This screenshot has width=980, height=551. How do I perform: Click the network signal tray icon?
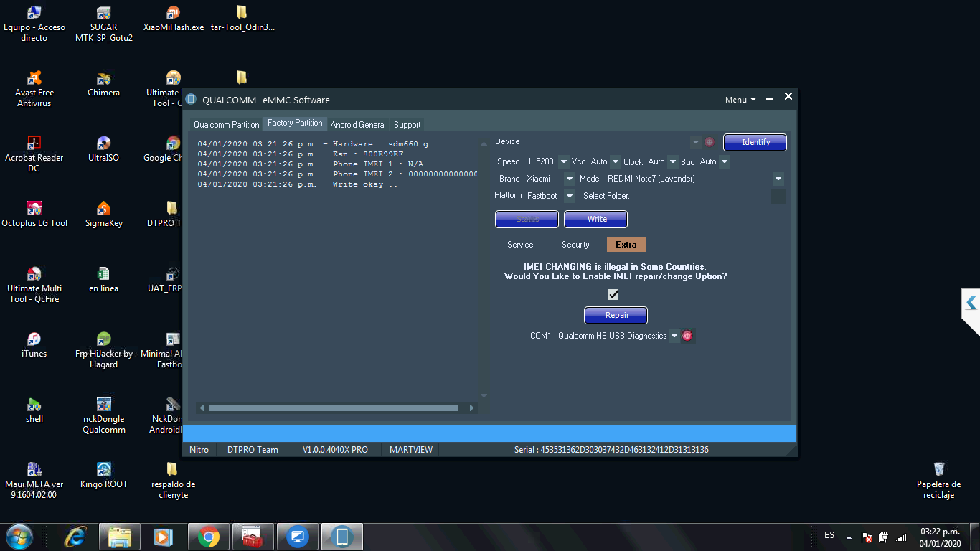click(x=901, y=537)
